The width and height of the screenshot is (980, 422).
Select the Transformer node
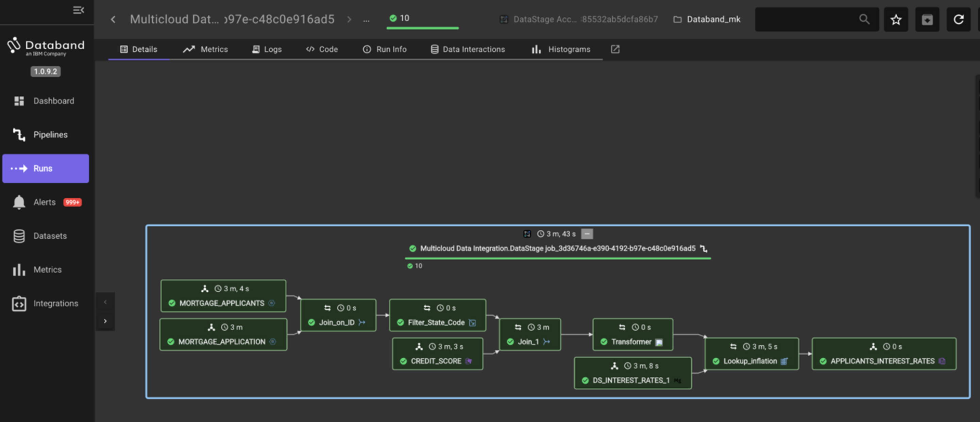pos(633,335)
